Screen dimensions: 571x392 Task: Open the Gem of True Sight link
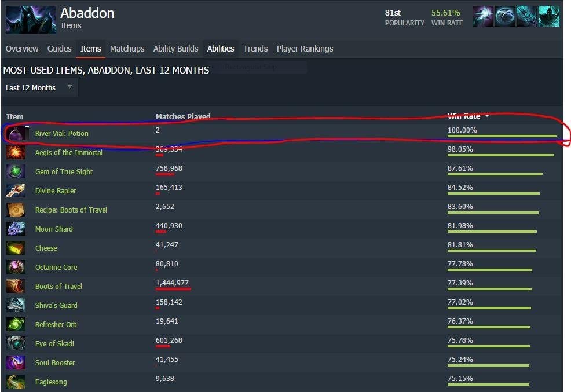tap(64, 172)
